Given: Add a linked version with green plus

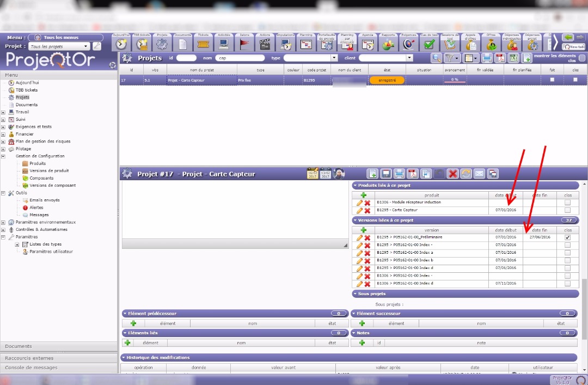Looking at the screenshot, I should tap(364, 230).
